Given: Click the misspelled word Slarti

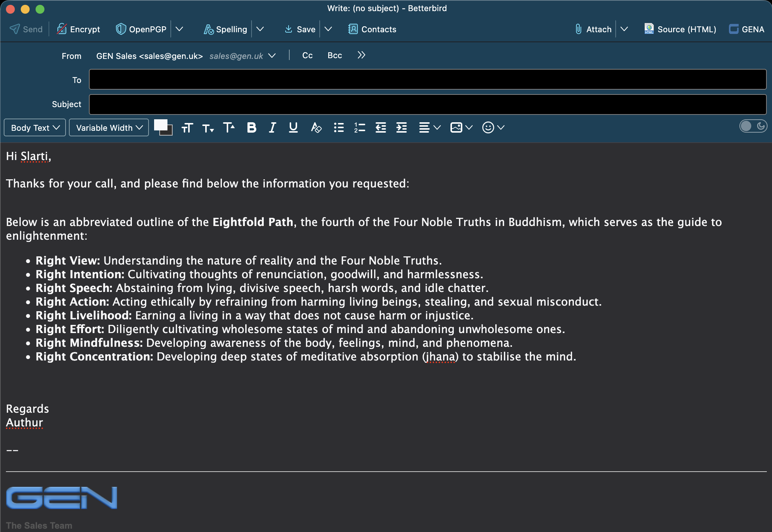Looking at the screenshot, I should (34, 156).
